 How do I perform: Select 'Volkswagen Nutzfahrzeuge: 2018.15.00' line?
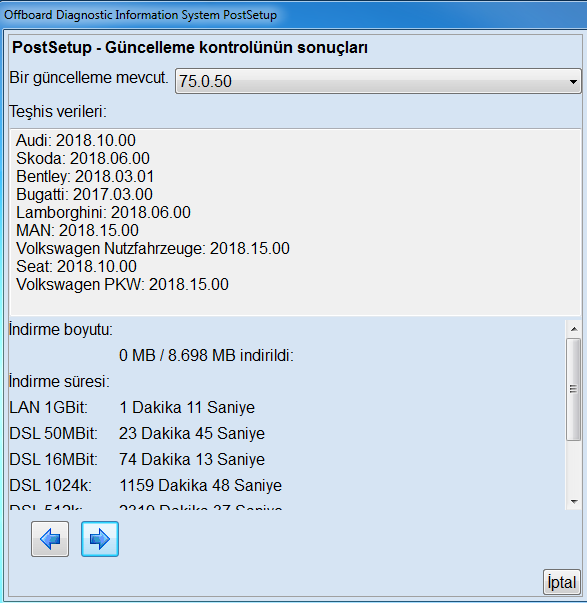point(153,248)
